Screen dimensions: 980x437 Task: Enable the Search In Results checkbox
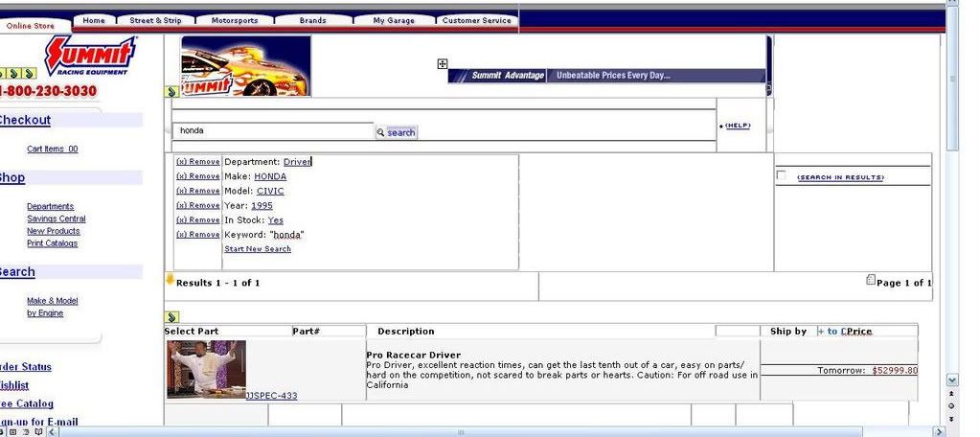[x=781, y=175]
